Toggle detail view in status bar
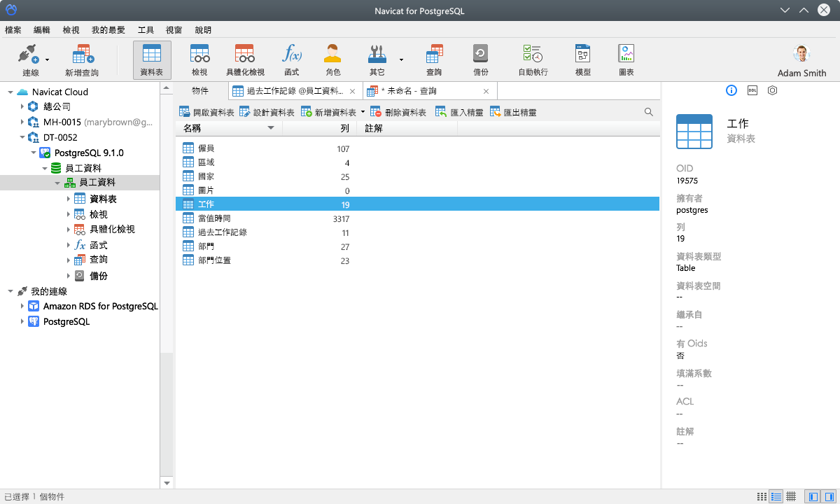 (x=776, y=496)
